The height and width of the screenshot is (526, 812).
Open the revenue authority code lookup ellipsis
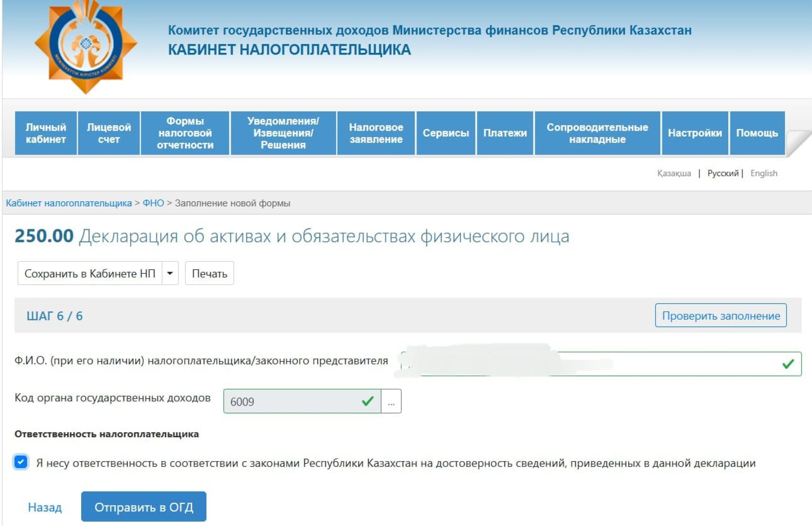click(x=391, y=401)
